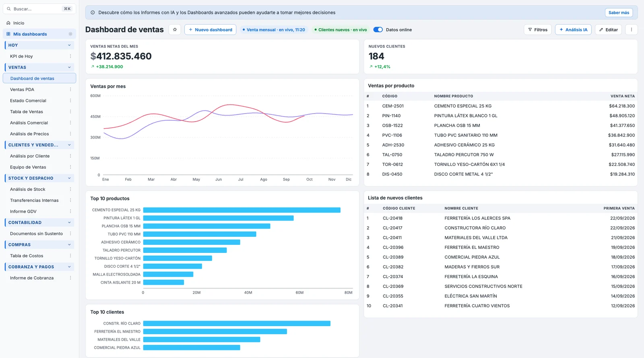Open the three-dot menu beside Editar
The height and width of the screenshot is (358, 644).
tap(631, 29)
